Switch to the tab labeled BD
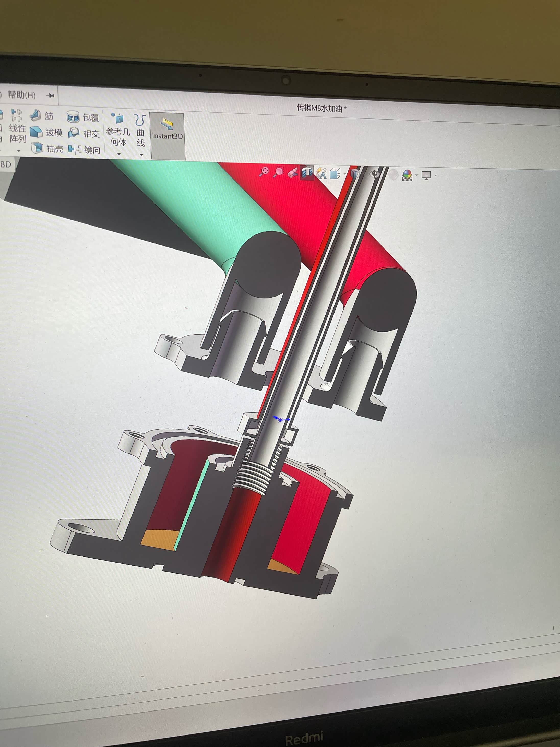 point(6,164)
